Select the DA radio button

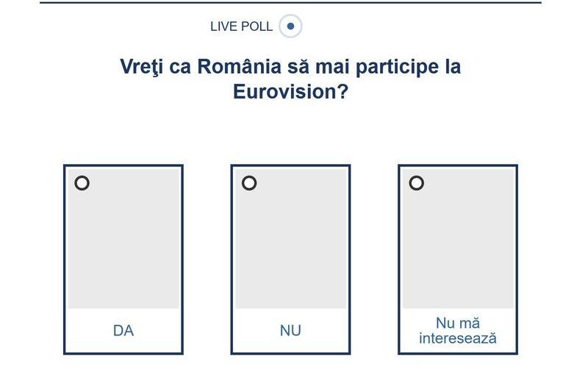82,183
